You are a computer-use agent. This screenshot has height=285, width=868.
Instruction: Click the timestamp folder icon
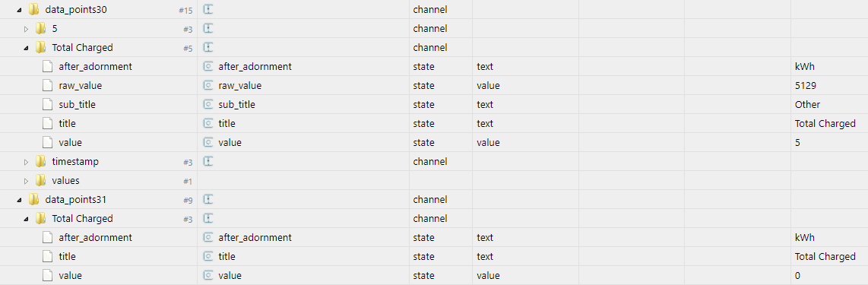(40, 162)
